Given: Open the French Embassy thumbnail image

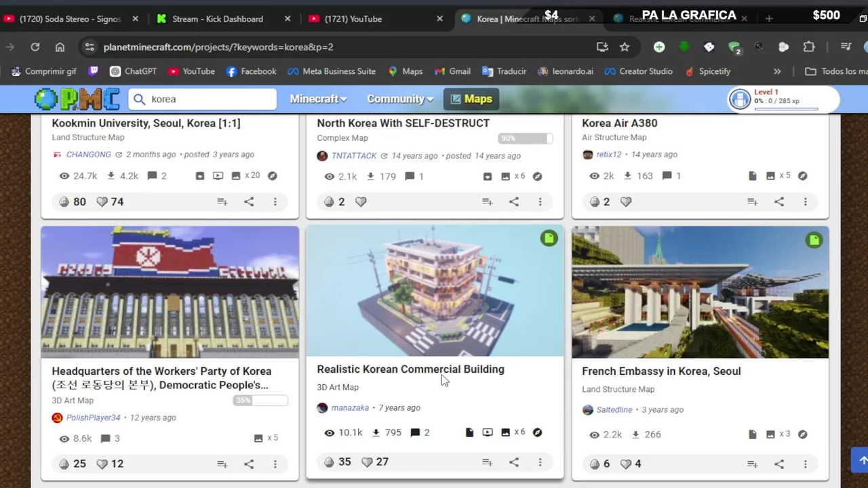Looking at the screenshot, I should coord(700,292).
